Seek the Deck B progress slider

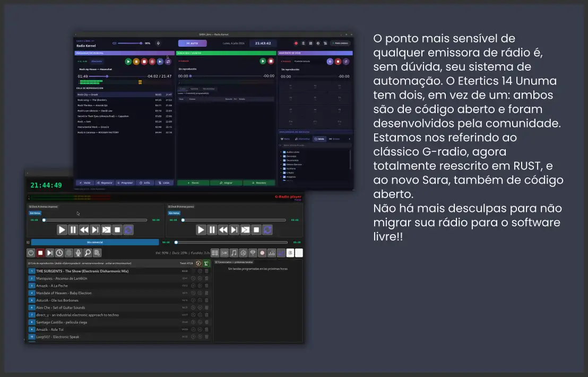point(234,220)
